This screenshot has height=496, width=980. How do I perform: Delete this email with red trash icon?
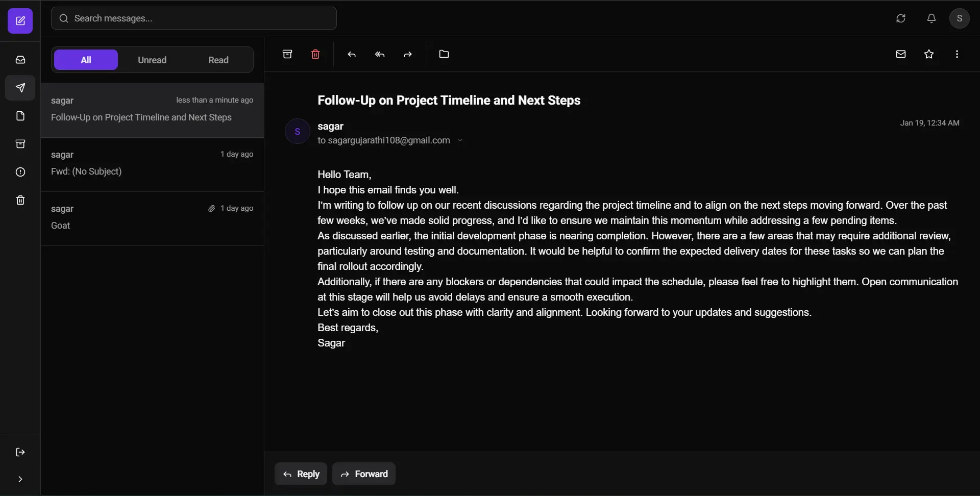[x=315, y=54]
